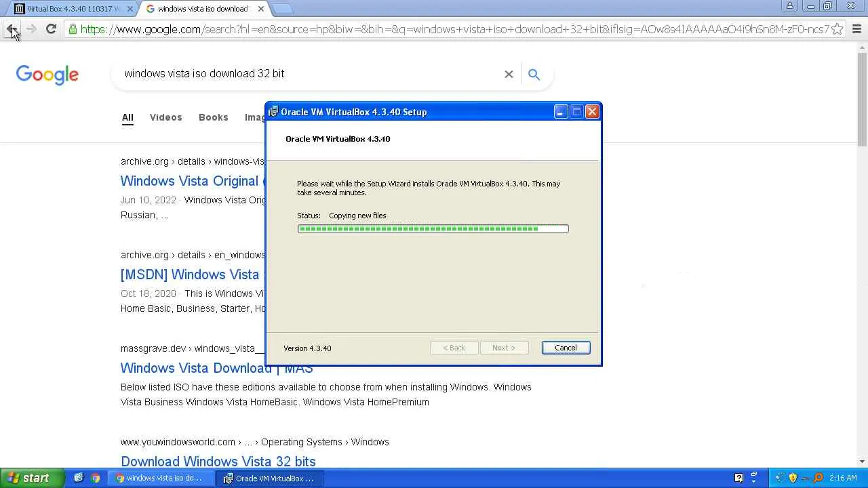Click the yellow security shield tray icon
868x488 pixels.
(x=793, y=478)
